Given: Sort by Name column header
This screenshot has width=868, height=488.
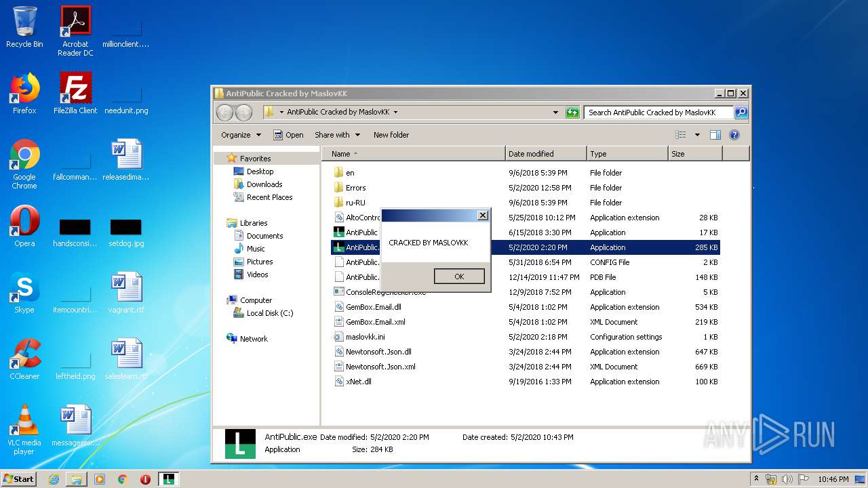Looking at the screenshot, I should [413, 154].
